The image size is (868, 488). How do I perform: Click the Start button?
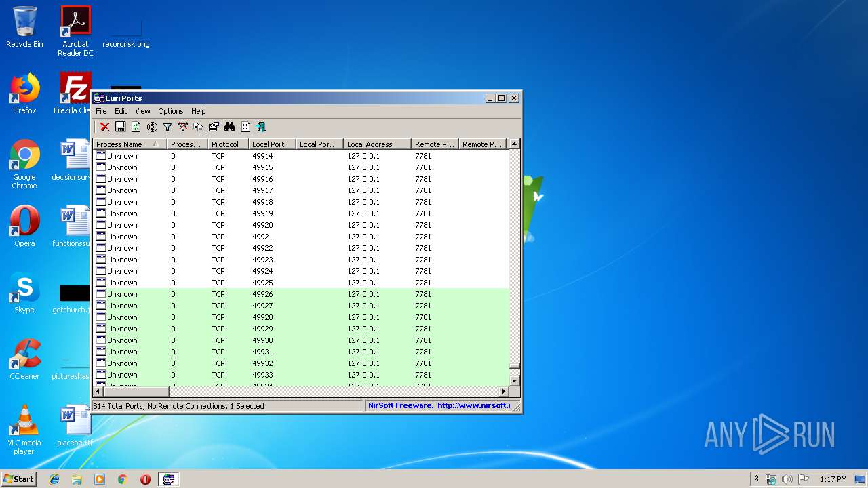19,479
